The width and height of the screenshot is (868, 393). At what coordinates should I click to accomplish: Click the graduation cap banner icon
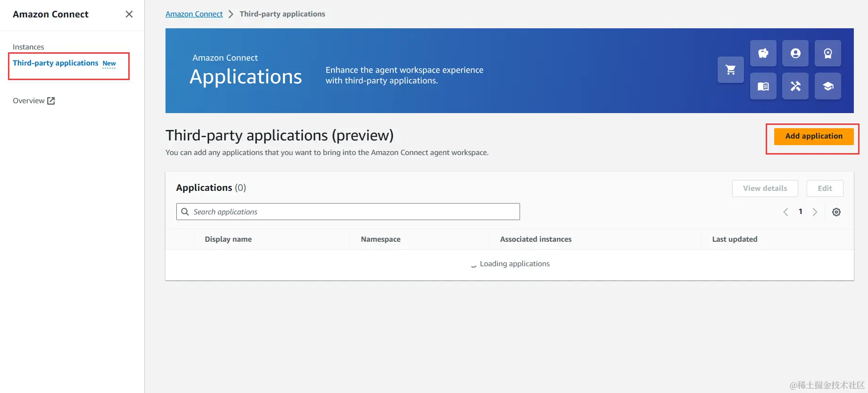point(828,86)
